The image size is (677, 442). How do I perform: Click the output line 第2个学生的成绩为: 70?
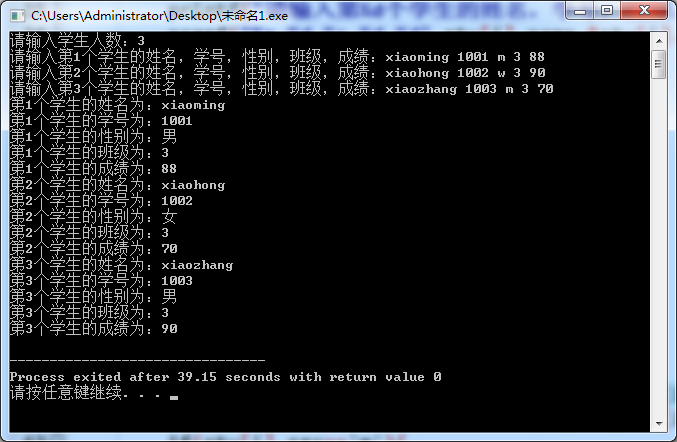[x=94, y=249]
